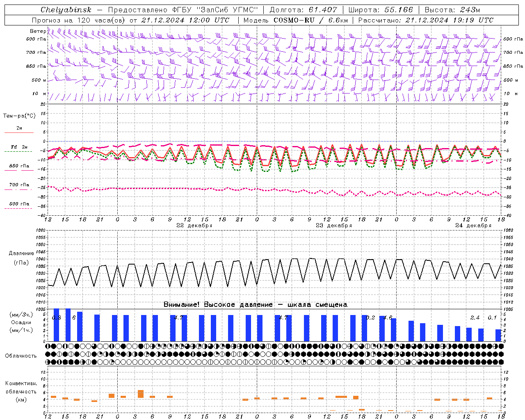Select the "(мм/3ч.)" precipitation unit label
Screen dimensions: 525x420
pos(21,315)
